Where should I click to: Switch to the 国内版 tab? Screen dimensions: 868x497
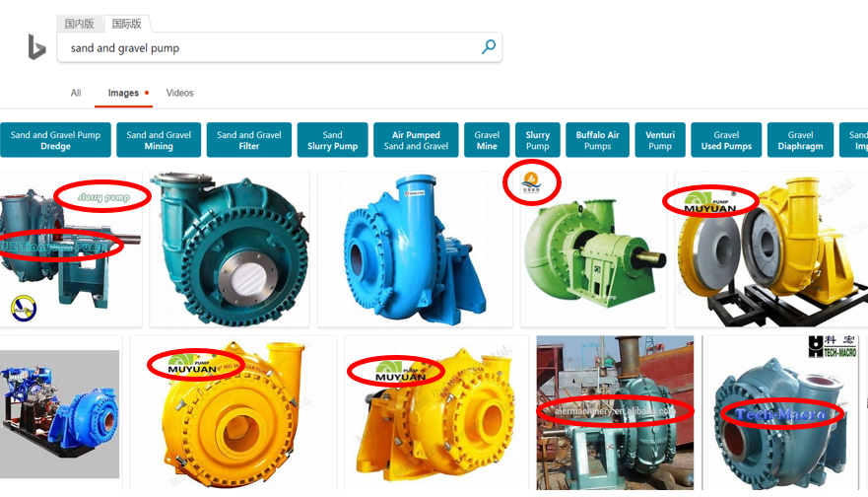pos(79,24)
